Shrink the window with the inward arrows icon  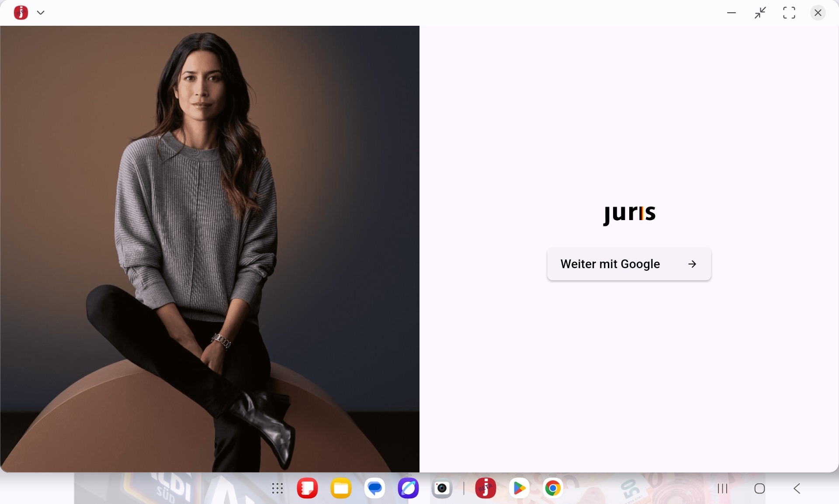coord(760,13)
